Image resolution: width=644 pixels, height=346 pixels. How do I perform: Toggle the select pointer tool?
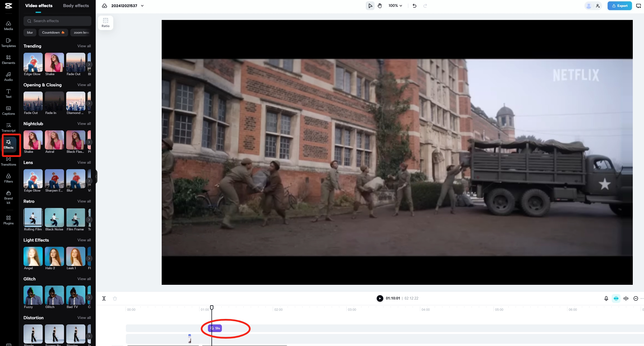(x=370, y=6)
